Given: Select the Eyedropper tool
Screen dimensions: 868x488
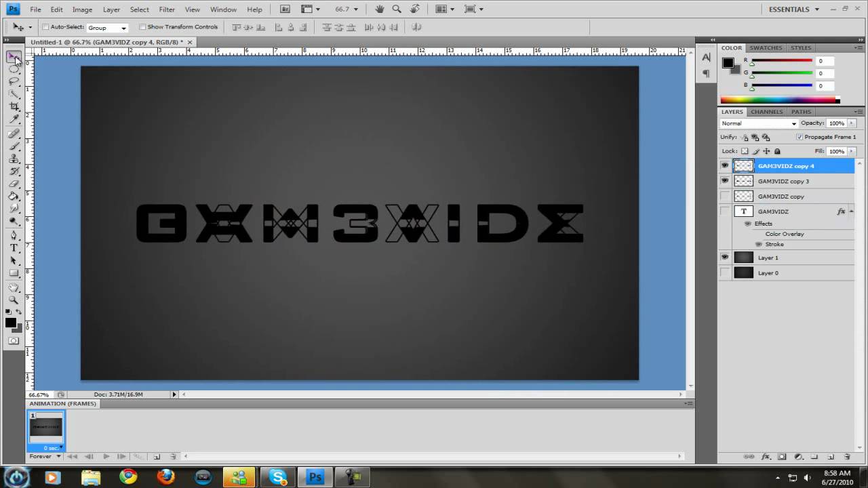Looking at the screenshot, I should (x=14, y=119).
